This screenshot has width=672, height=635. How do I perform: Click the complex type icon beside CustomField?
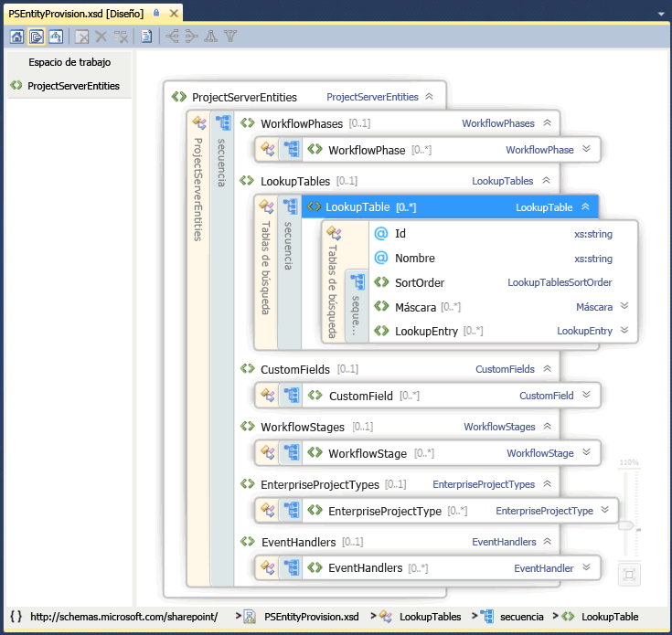(267, 396)
